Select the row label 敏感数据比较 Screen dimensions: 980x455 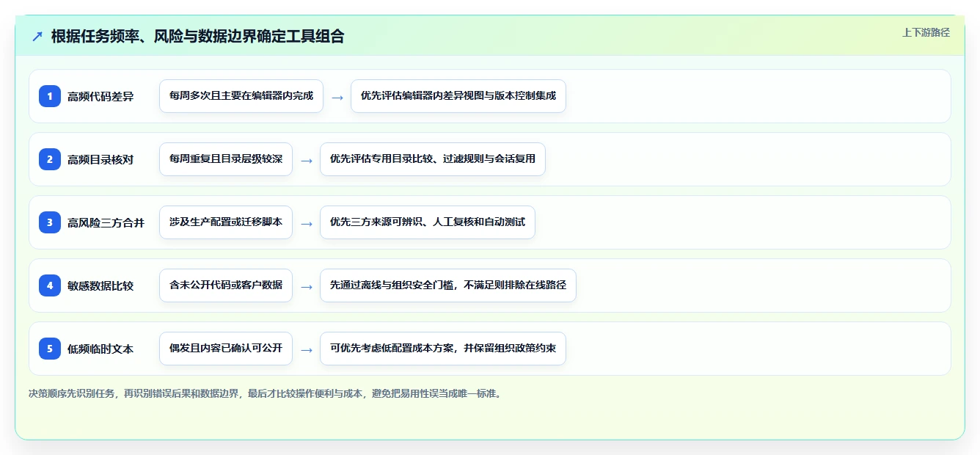click(x=100, y=285)
